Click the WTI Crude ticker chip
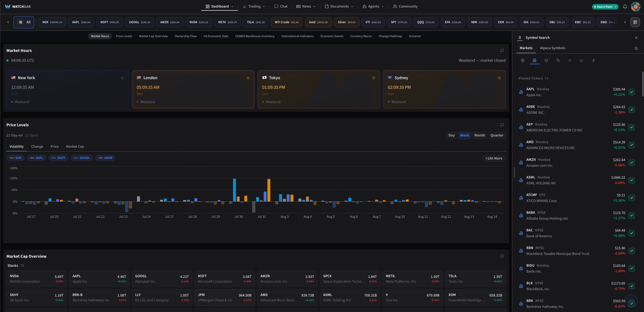The width and height of the screenshot is (644, 312). pos(287,22)
